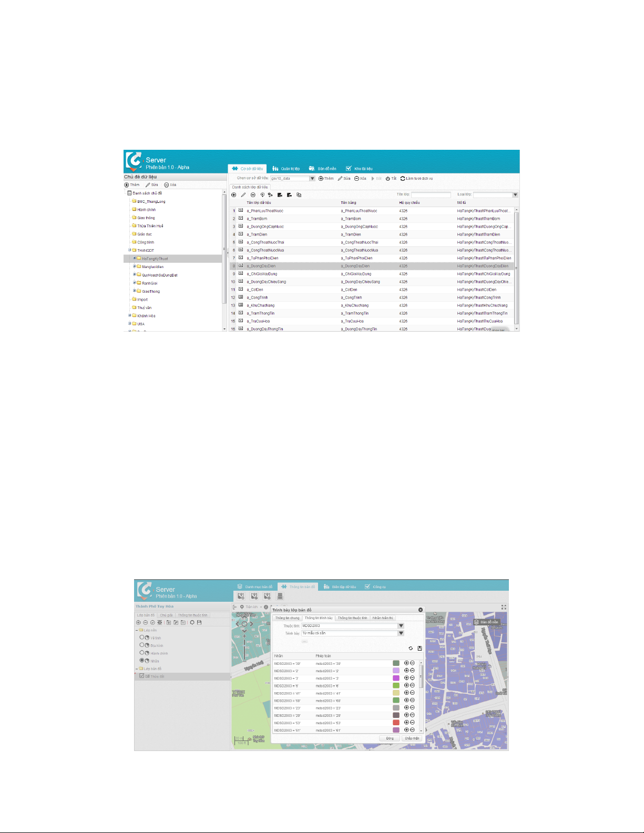The image size is (644, 833).
Task: Click the copy layers icon in the data layer toolbar
Action: pyautogui.click(x=299, y=195)
